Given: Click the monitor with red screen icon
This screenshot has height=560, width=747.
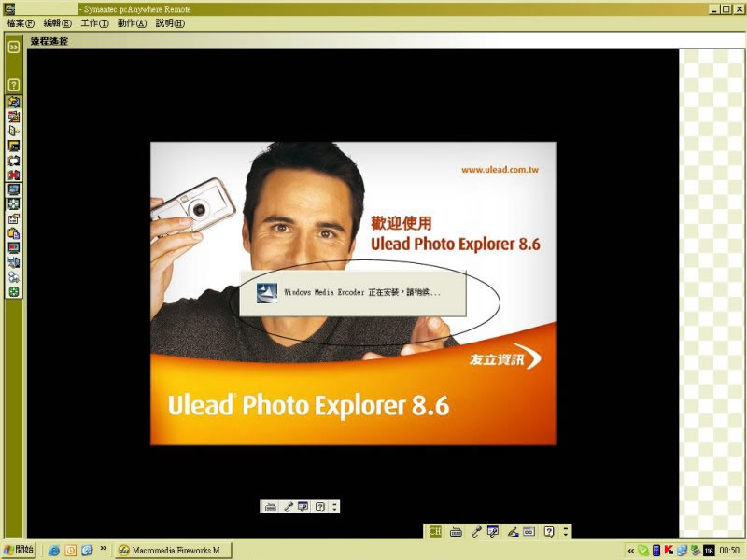Looking at the screenshot, I should click(x=14, y=247).
